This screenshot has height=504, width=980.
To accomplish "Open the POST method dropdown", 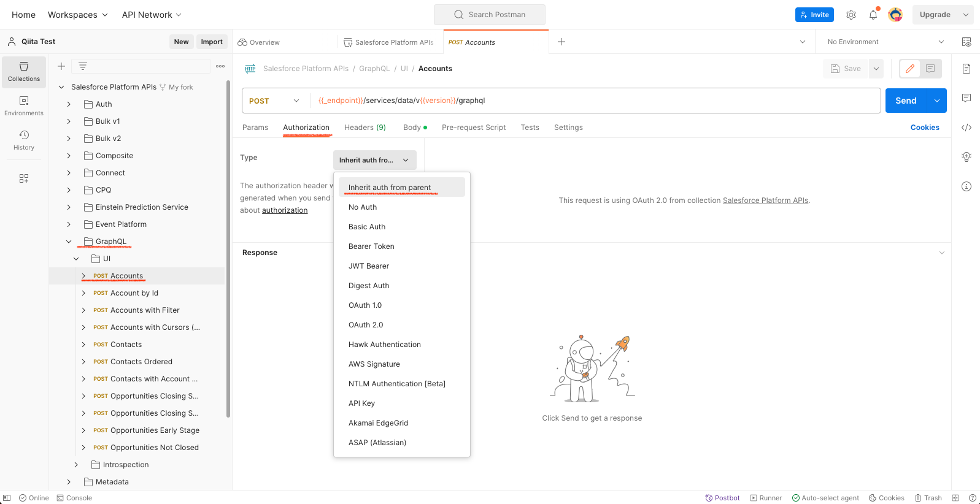I will (274, 101).
